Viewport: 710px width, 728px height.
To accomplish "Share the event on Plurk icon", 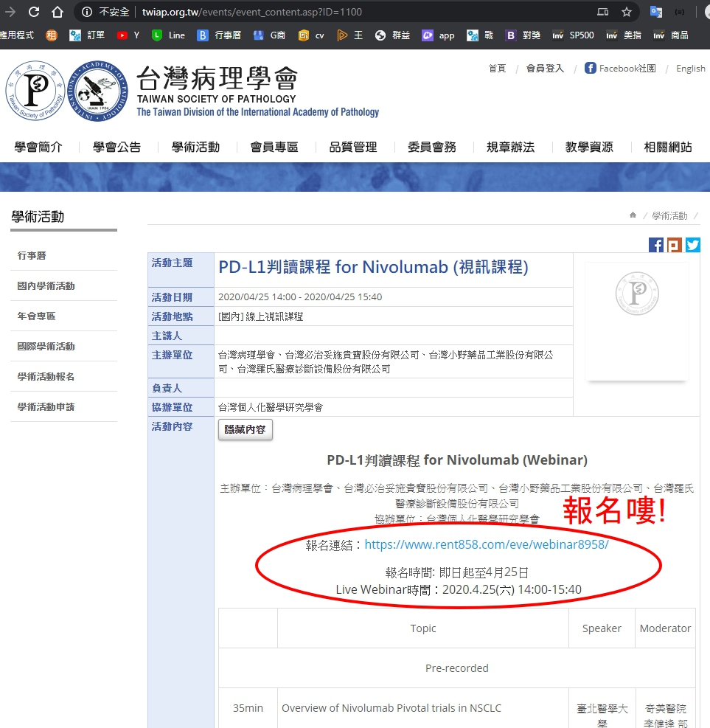I will tap(675, 245).
